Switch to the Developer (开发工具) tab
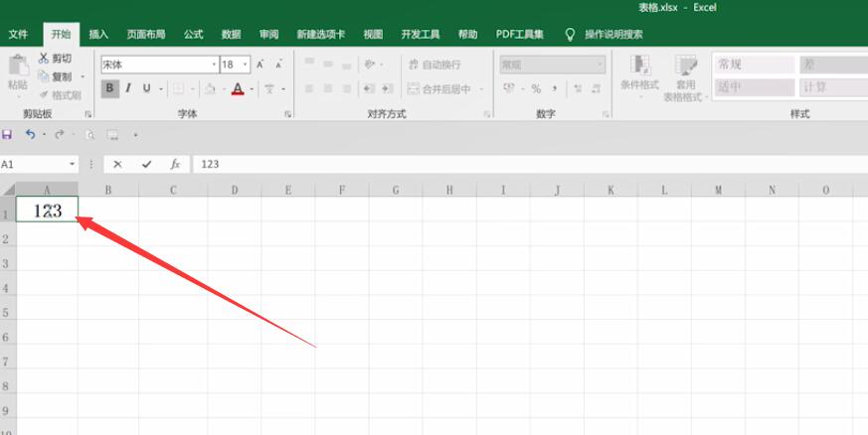This screenshot has height=435, width=868. (421, 35)
